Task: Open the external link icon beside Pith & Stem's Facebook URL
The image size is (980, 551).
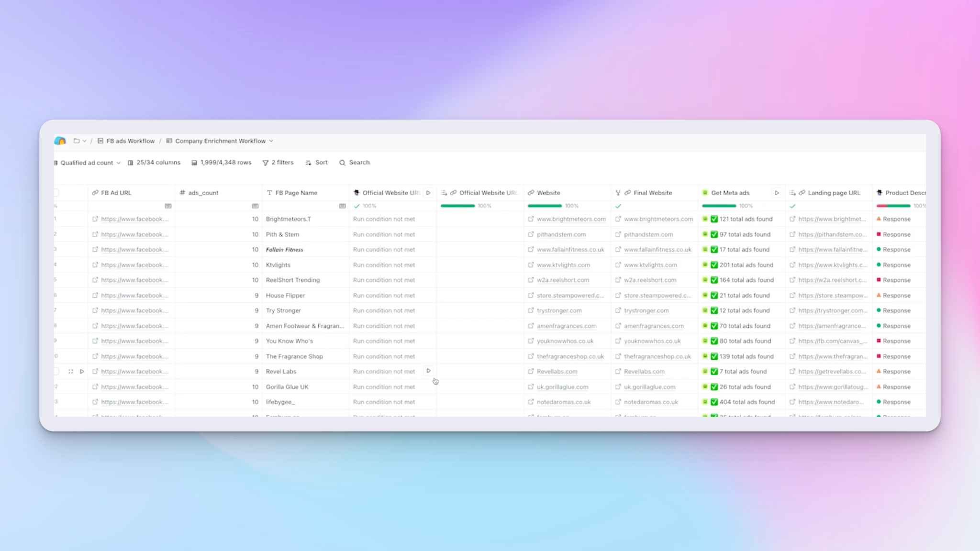Action: tap(95, 234)
